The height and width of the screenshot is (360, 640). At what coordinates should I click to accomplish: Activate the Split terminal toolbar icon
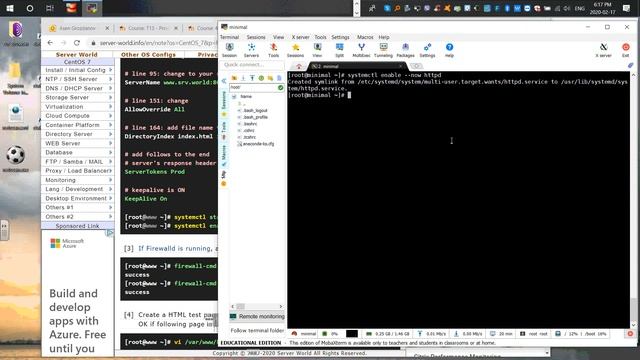(x=339, y=50)
